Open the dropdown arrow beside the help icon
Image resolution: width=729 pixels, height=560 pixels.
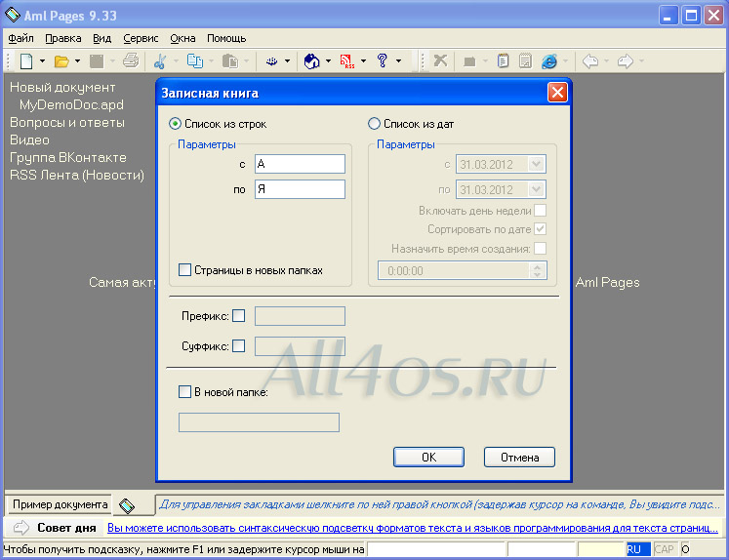(399, 60)
